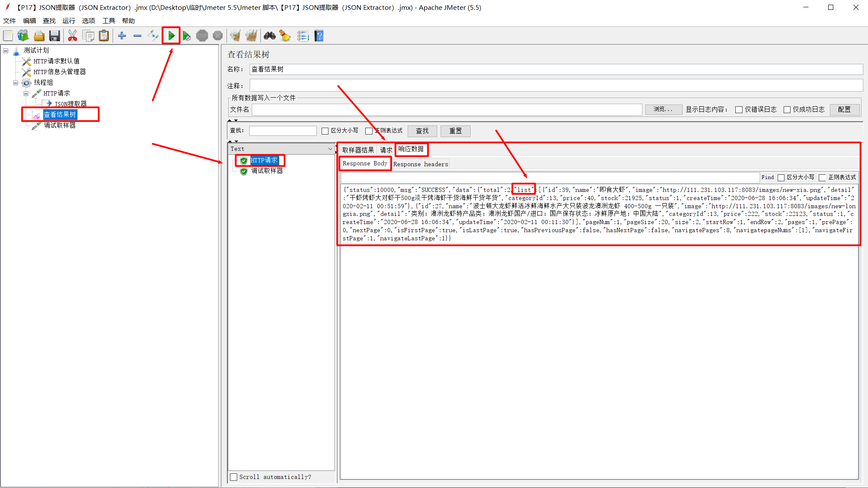Viewport: 868px width, 488px height.
Task: Click the Start no pauses icon
Action: (x=187, y=36)
